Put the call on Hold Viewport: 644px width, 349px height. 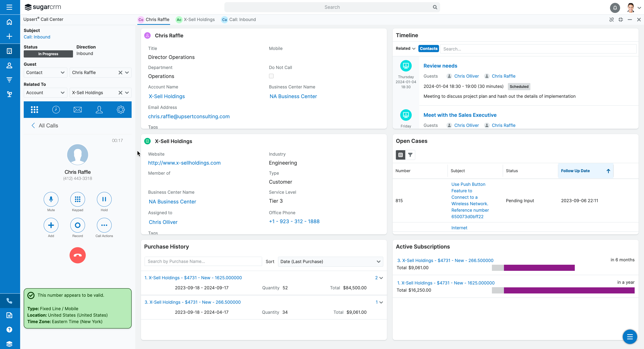[x=104, y=199]
